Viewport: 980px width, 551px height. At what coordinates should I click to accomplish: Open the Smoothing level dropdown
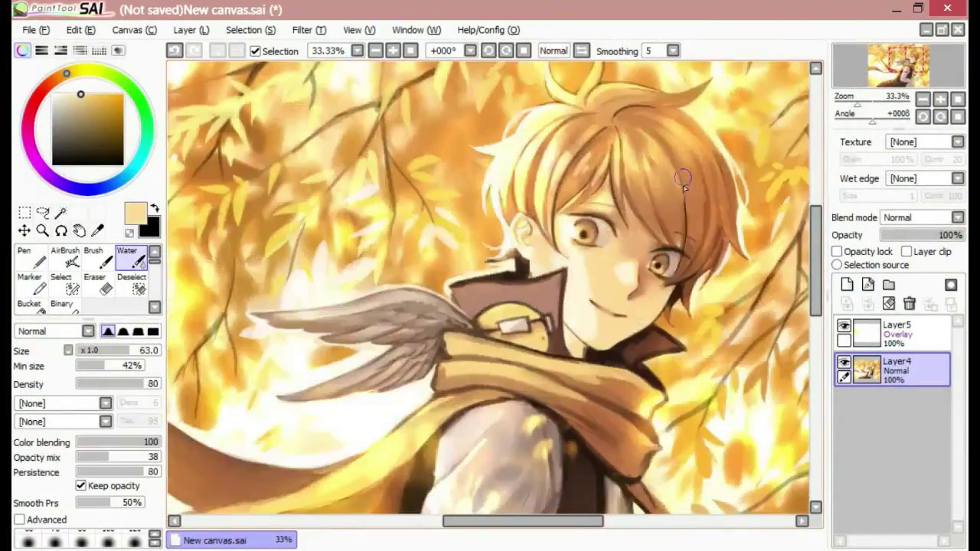pyautogui.click(x=672, y=51)
